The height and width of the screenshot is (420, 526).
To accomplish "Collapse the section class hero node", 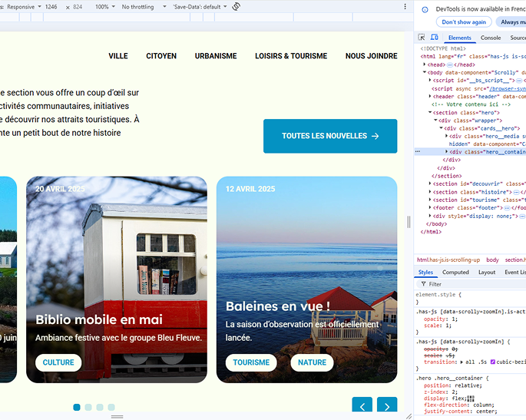I will 430,112.
